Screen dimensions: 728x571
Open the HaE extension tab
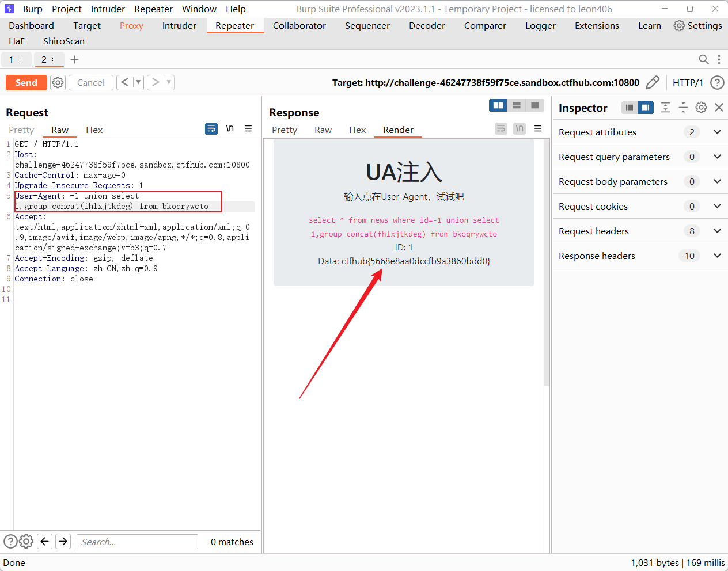pos(17,41)
